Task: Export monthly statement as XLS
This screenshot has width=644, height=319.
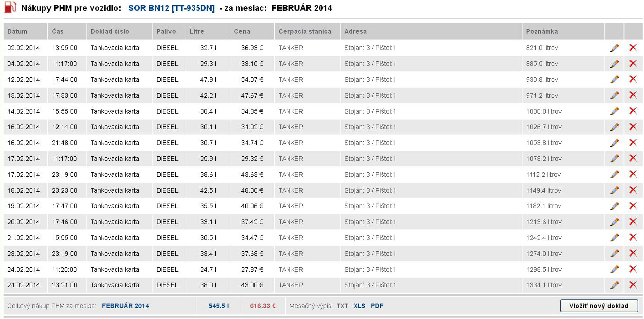Action: coord(360,306)
